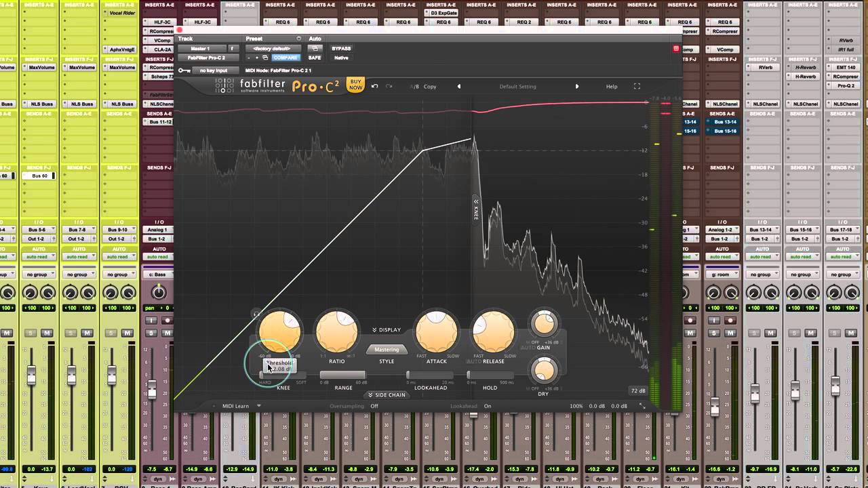
Task: Click the Threshold knob
Action: click(279, 332)
